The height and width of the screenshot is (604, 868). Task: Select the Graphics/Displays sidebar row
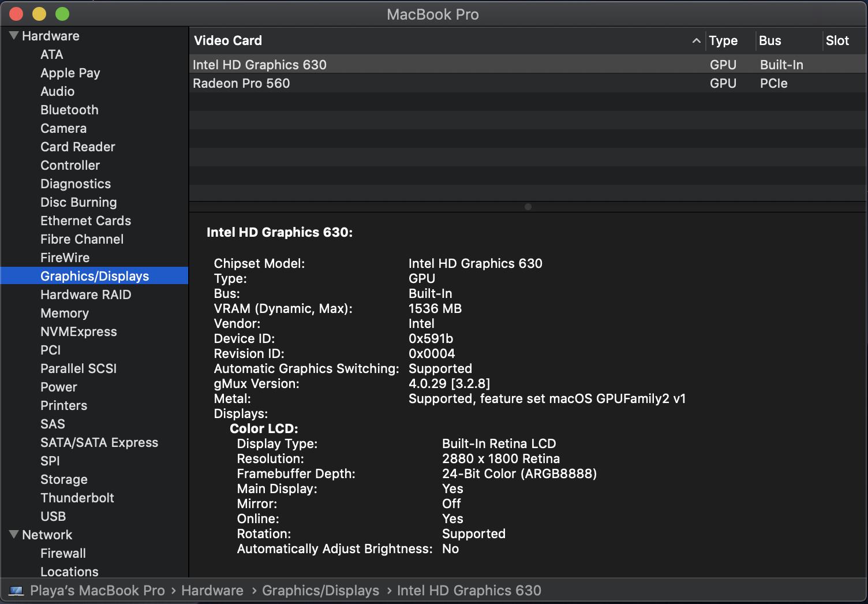pos(95,276)
